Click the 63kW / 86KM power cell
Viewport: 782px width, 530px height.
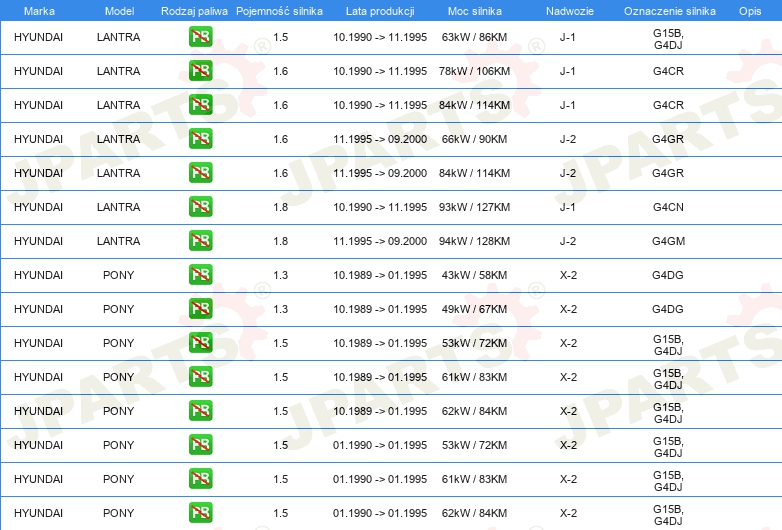[x=474, y=37]
